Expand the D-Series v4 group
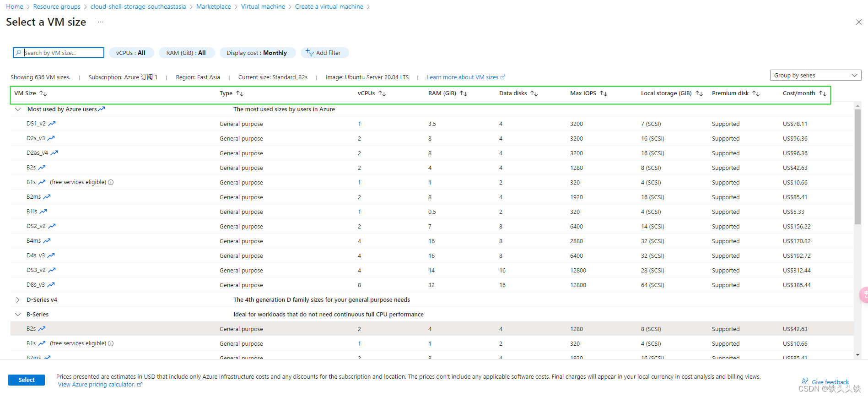This screenshot has height=397, width=868. coord(18,300)
